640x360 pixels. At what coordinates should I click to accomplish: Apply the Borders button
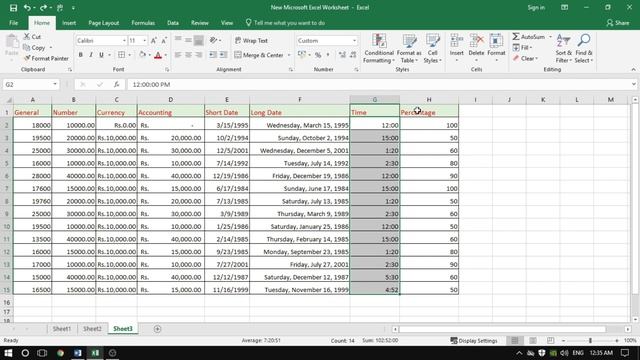click(x=121, y=55)
